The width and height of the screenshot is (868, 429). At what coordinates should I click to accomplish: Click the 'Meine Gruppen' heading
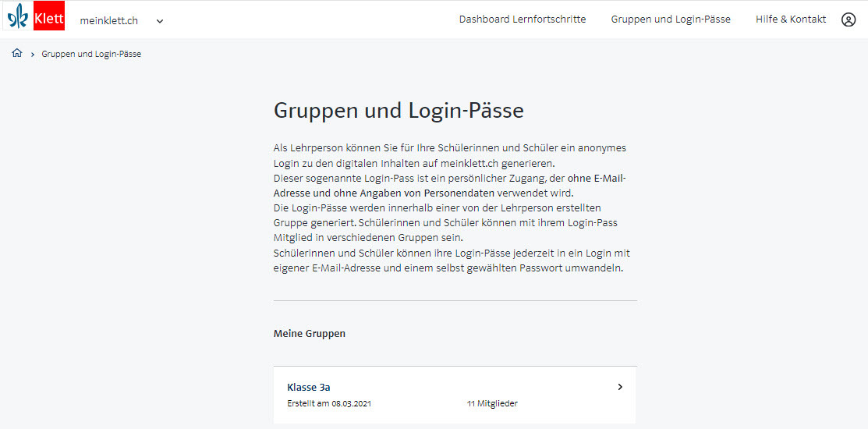tap(309, 334)
